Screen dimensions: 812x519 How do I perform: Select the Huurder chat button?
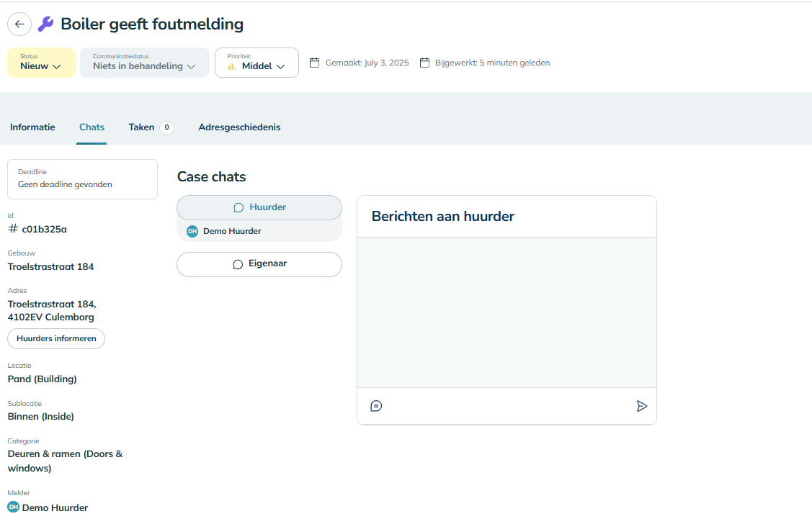pos(259,207)
